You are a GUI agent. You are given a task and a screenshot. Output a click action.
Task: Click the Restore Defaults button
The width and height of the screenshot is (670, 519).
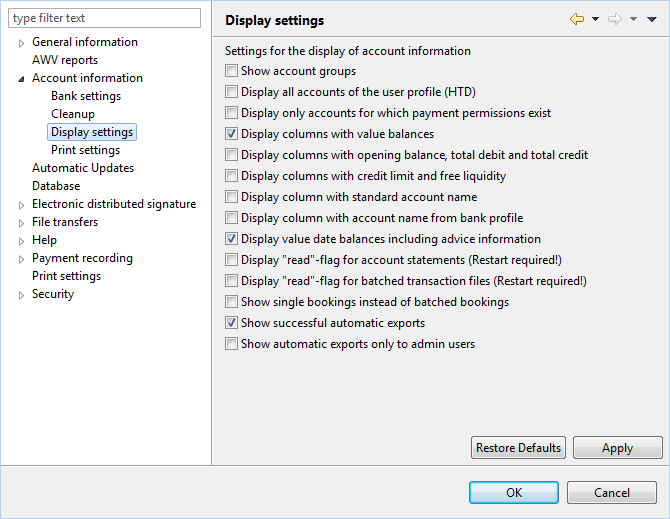(518, 447)
